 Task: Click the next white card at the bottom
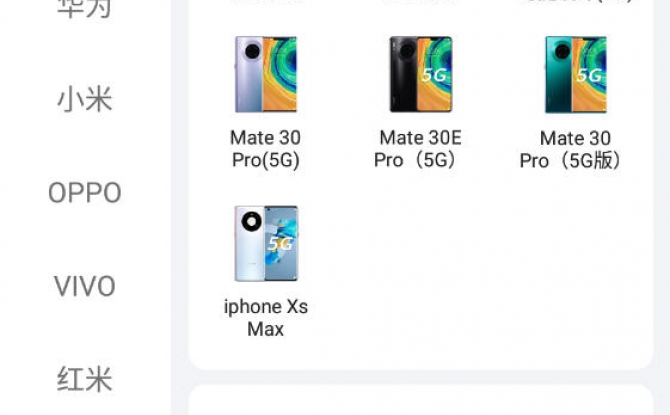[421, 400]
